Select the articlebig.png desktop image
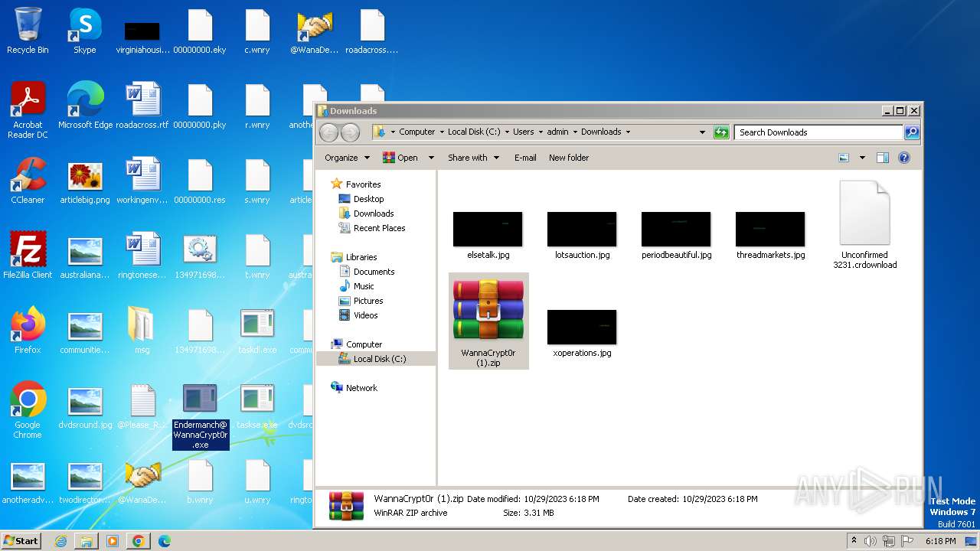Viewport: 980px width, 551px height. pos(85,181)
